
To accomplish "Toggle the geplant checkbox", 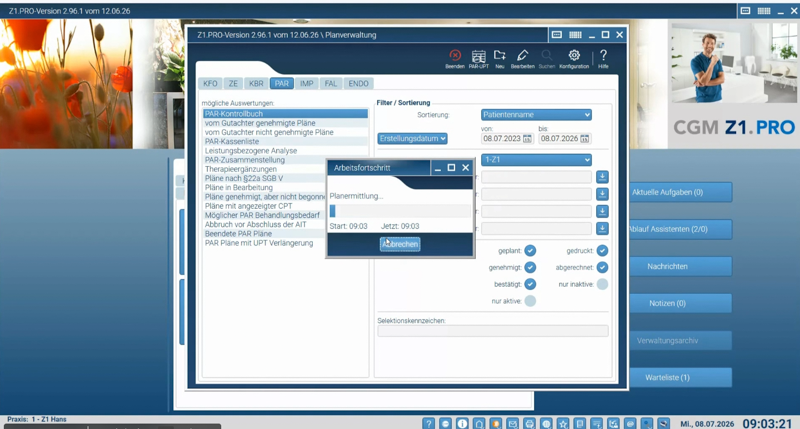I will point(530,250).
